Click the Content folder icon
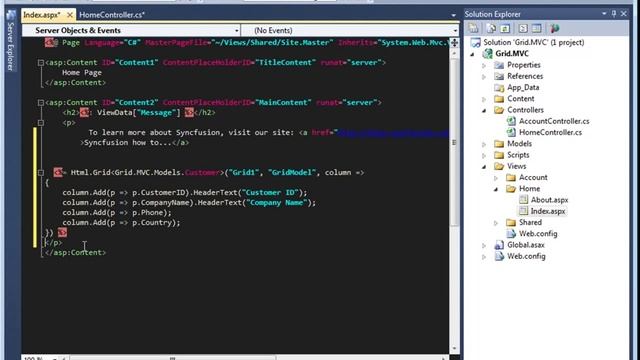The height and width of the screenshot is (360, 640). [499, 99]
